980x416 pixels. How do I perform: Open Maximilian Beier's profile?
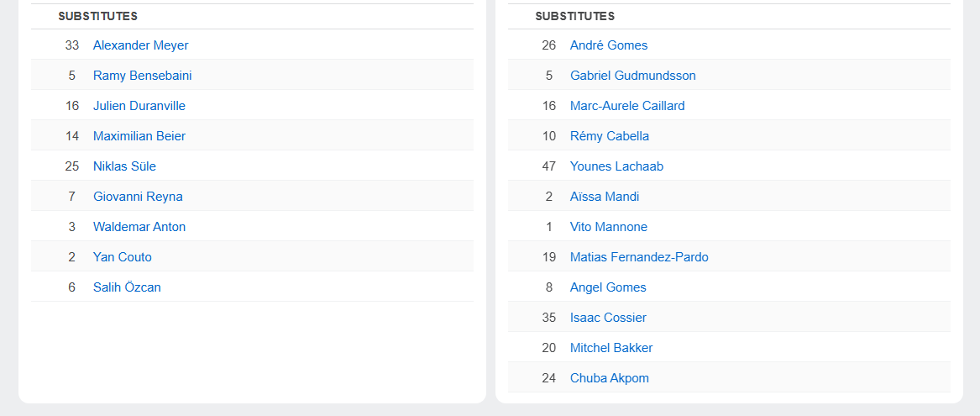pyautogui.click(x=139, y=136)
